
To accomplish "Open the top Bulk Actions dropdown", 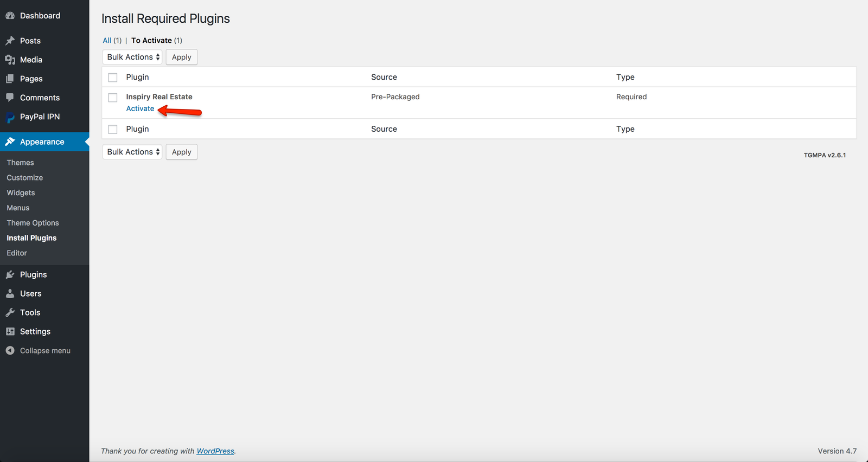I will click(132, 57).
